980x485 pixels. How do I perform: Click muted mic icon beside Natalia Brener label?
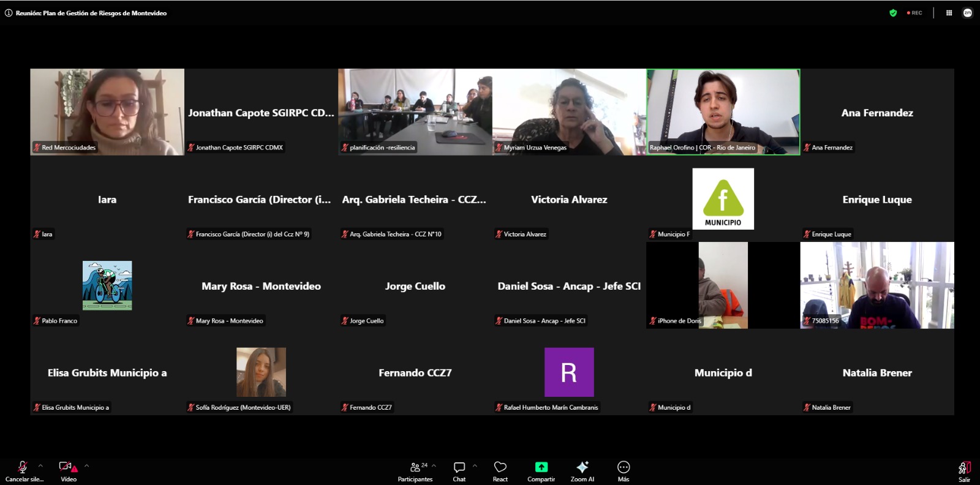tap(807, 407)
